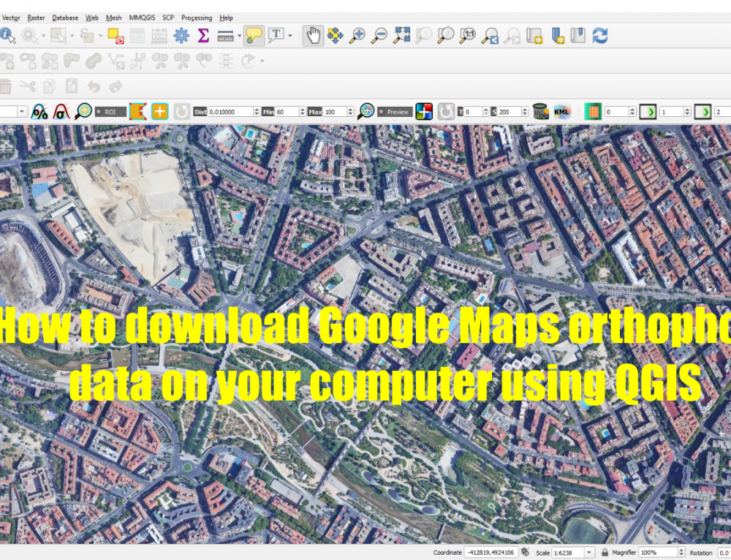This screenshot has height=560, width=731.
Task: Toggle the ROI pointer on the SCP toolbar
Action: [x=110, y=111]
